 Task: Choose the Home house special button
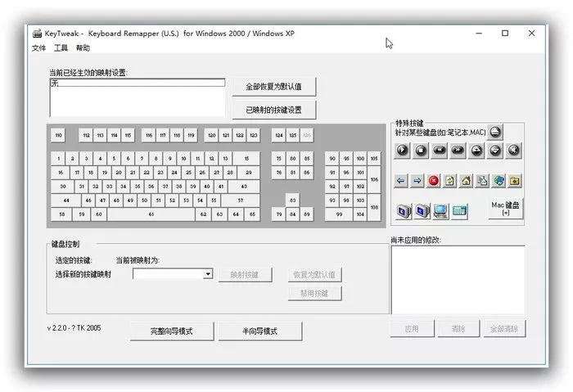click(466, 181)
